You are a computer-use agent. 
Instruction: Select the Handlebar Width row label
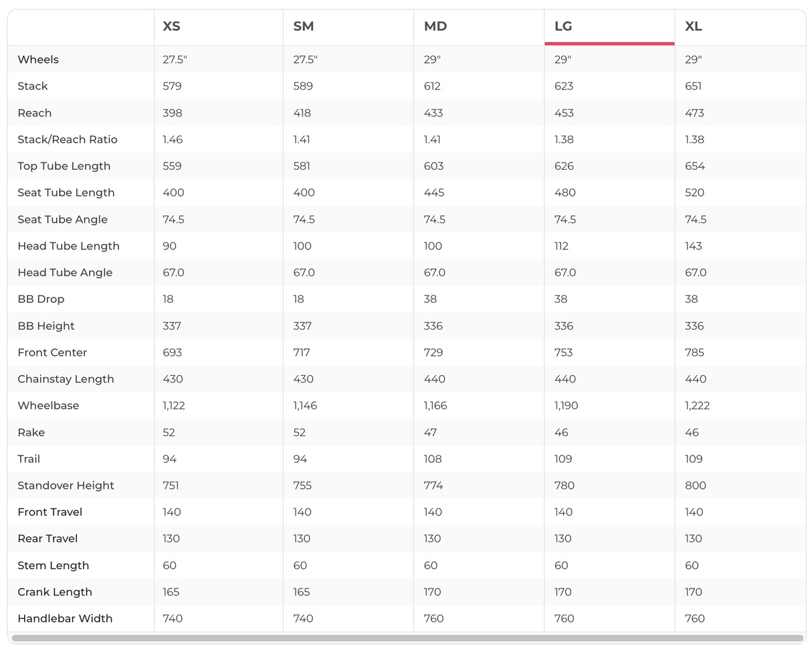pos(65,619)
